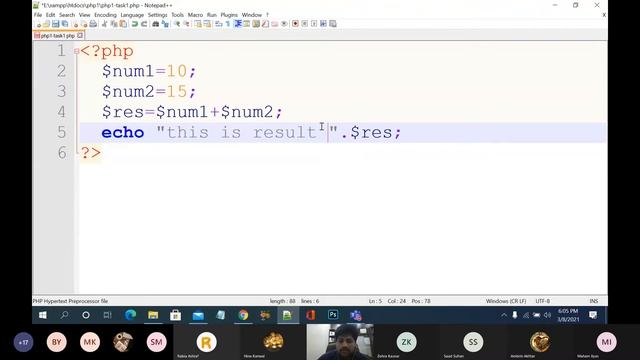The image size is (640, 360).
Task: Save the current file via toolbar
Action: point(55,24)
